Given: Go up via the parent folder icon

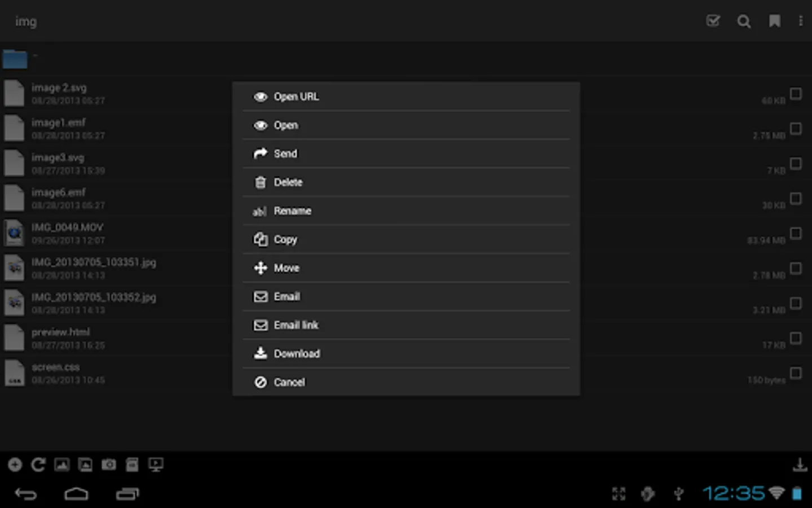Looking at the screenshot, I should pos(15,59).
